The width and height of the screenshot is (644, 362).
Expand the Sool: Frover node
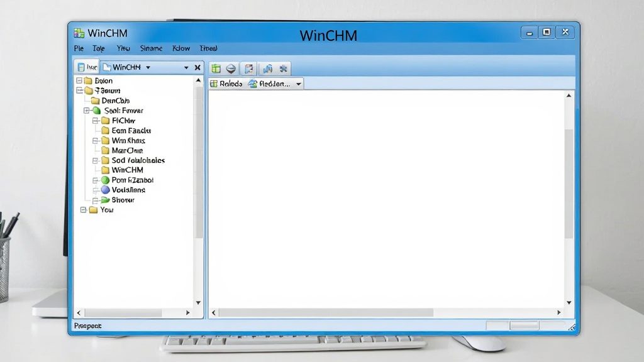click(87, 111)
